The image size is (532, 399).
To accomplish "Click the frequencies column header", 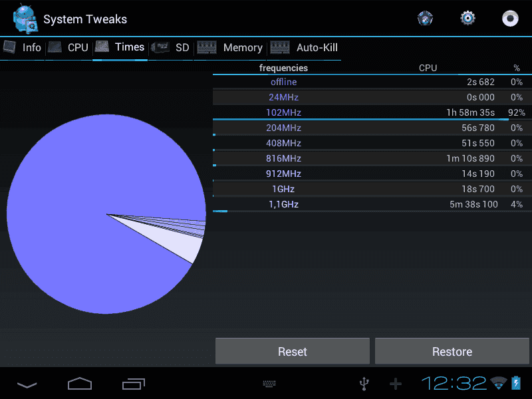I will tap(284, 68).
